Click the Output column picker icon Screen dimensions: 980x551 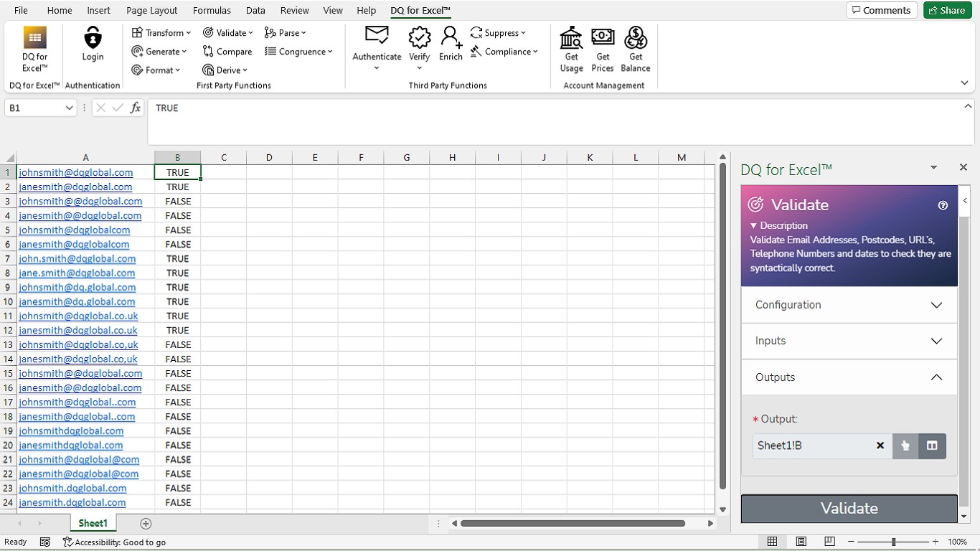pyautogui.click(x=932, y=446)
